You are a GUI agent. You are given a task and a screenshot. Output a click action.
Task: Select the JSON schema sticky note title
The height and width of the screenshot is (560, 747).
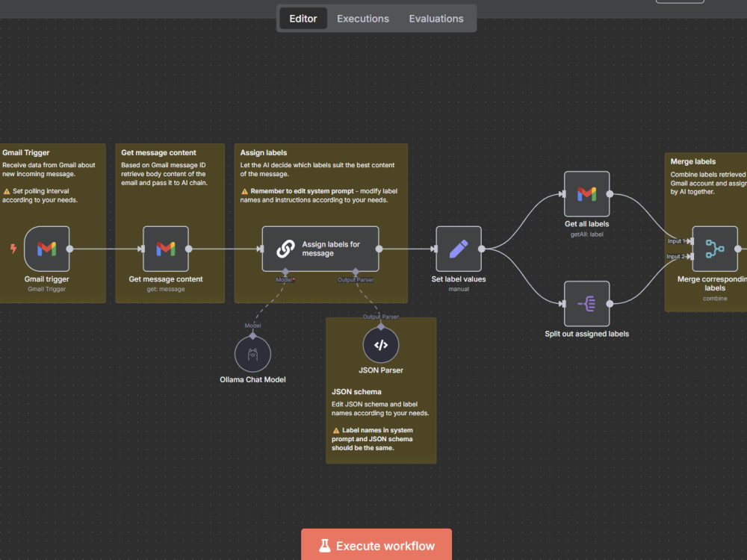(x=356, y=391)
